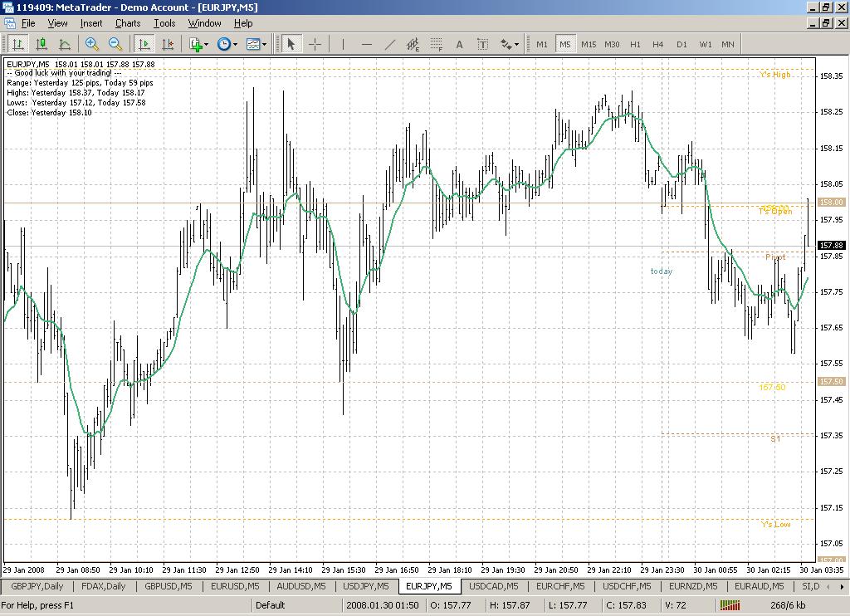Select the M15 timeframe button
This screenshot has height=616, width=850.
tap(589, 44)
